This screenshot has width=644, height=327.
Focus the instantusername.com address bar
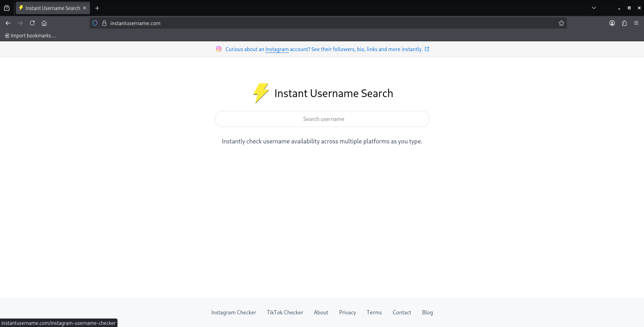click(328, 23)
